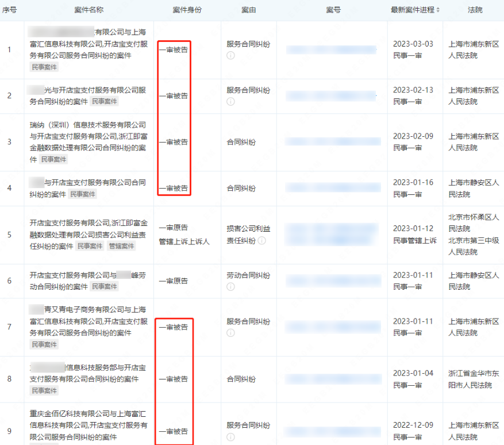Click the date 2023-02-13
Image resolution: width=504 pixels, height=445 pixels.
pos(413,90)
